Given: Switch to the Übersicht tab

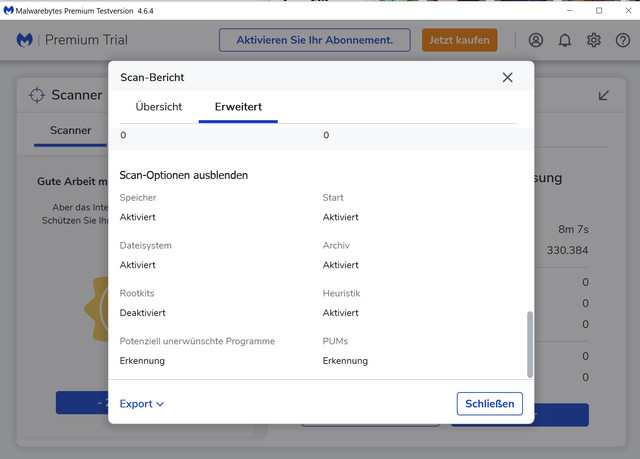Looking at the screenshot, I should click(159, 107).
